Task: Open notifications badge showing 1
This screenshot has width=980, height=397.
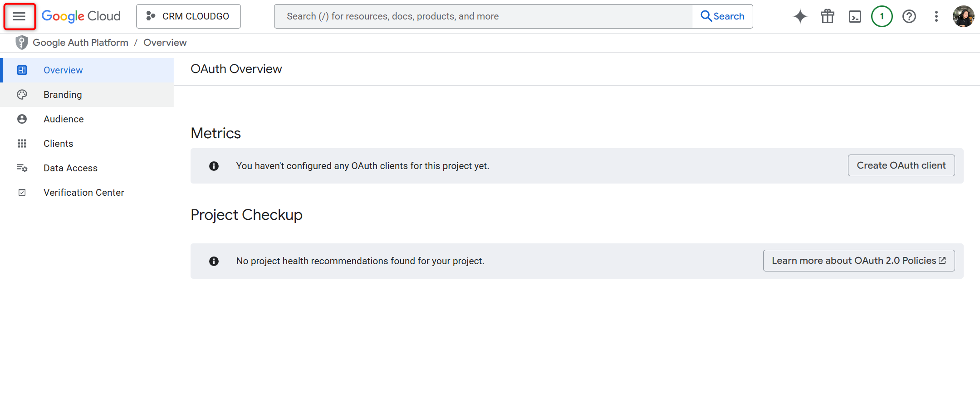Action: [882, 17]
